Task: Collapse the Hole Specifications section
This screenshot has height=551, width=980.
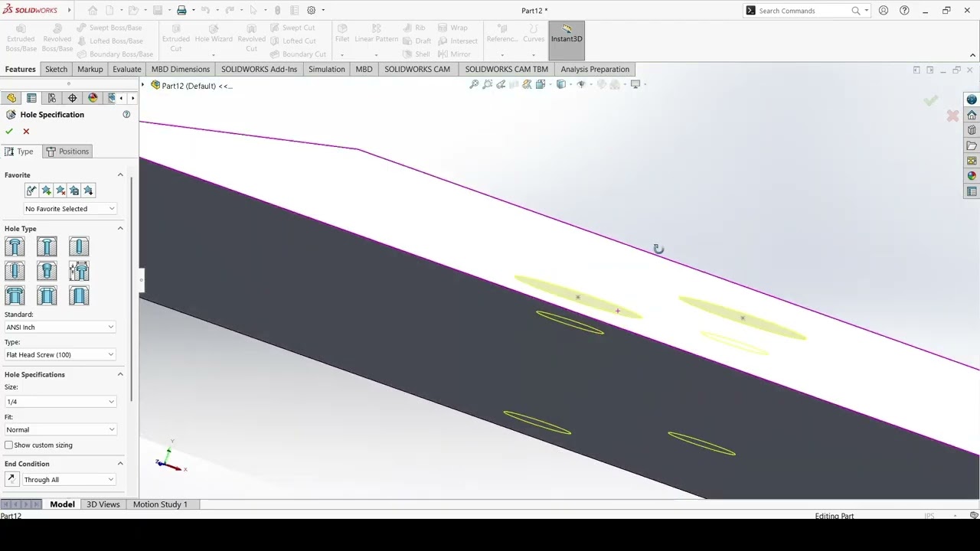Action: click(120, 374)
